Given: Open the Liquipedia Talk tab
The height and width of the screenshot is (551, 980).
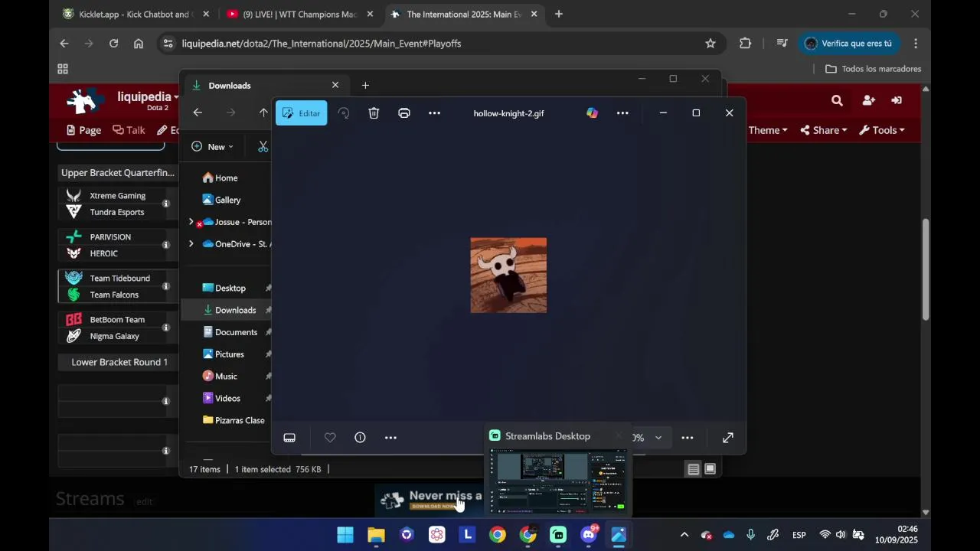Looking at the screenshot, I should 129,130.
